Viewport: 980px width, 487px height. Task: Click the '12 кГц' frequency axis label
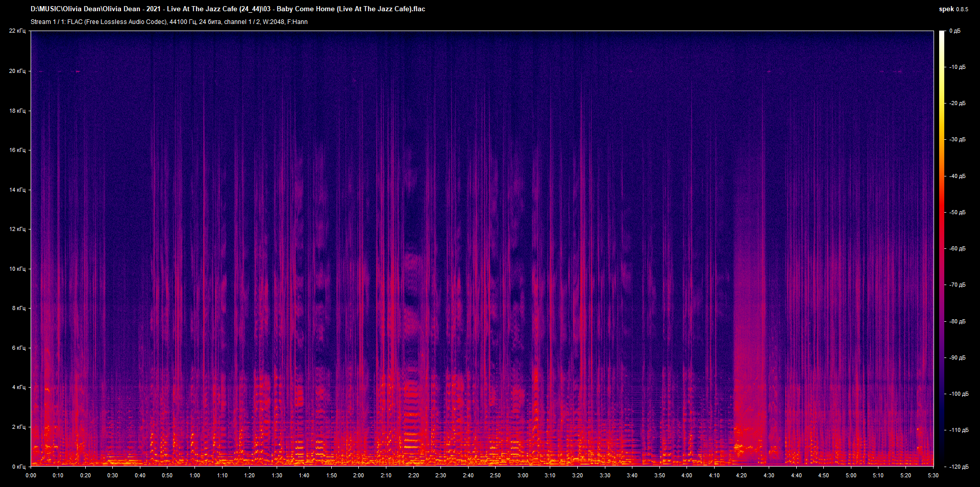[x=17, y=229]
